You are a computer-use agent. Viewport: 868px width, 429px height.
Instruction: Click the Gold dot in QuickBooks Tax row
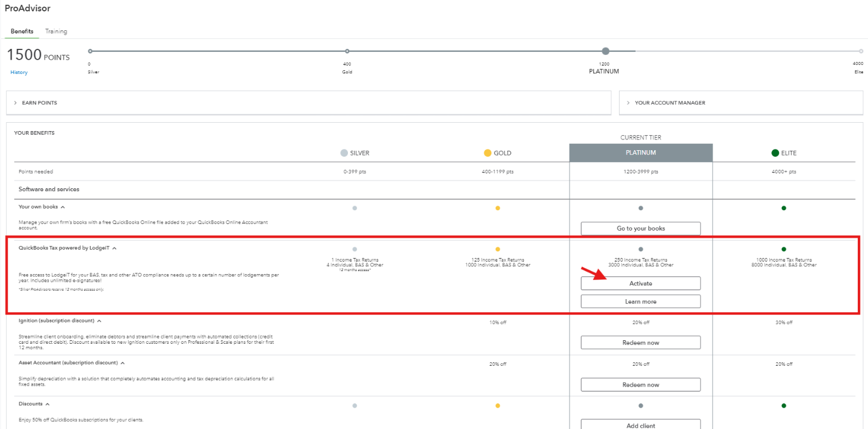pos(497,249)
